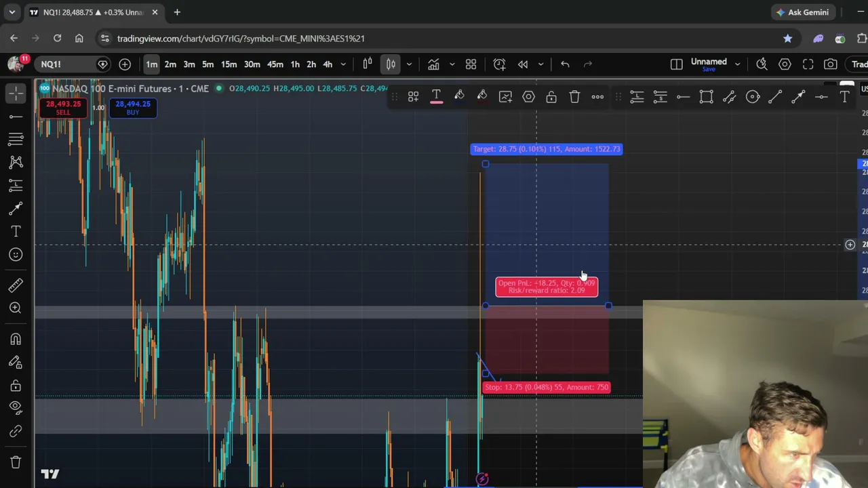
Task: Select the rectangle tool in favorites bar
Action: click(x=706, y=97)
